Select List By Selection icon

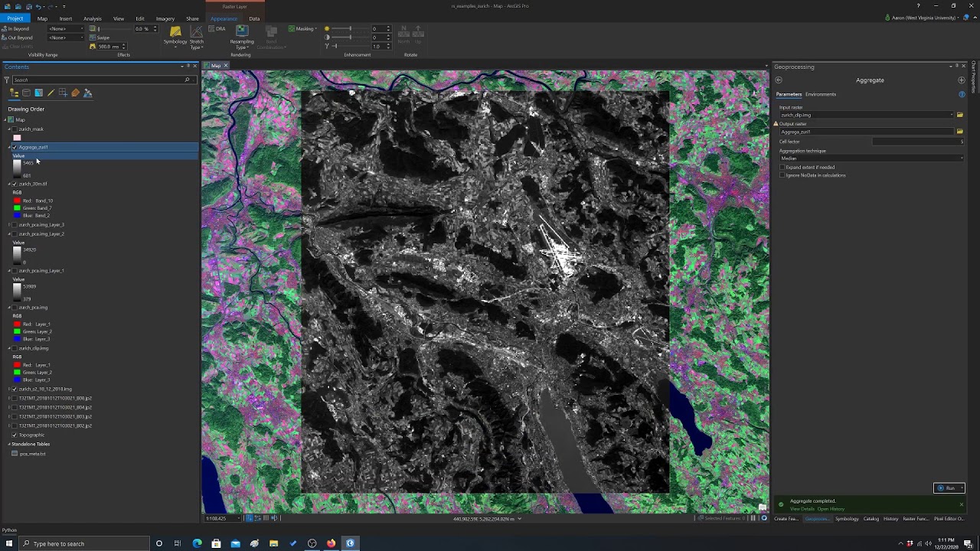pyautogui.click(x=38, y=93)
